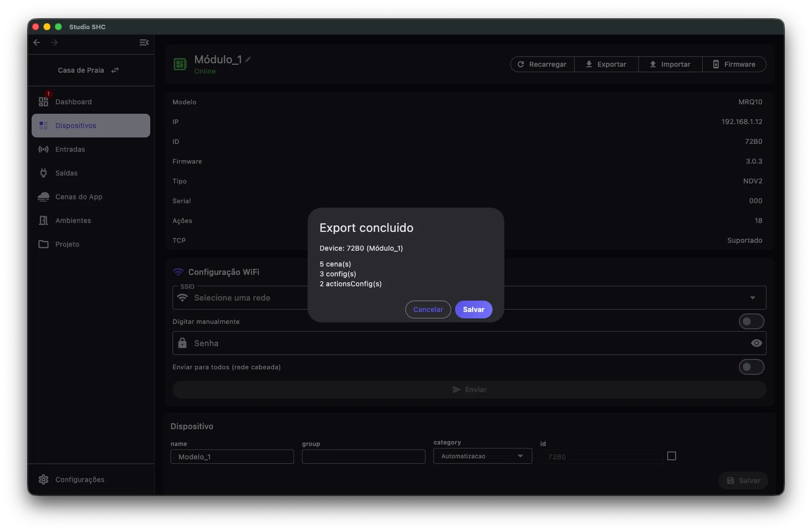
Task: Click the name field containing Modelo_1
Action: pos(232,457)
